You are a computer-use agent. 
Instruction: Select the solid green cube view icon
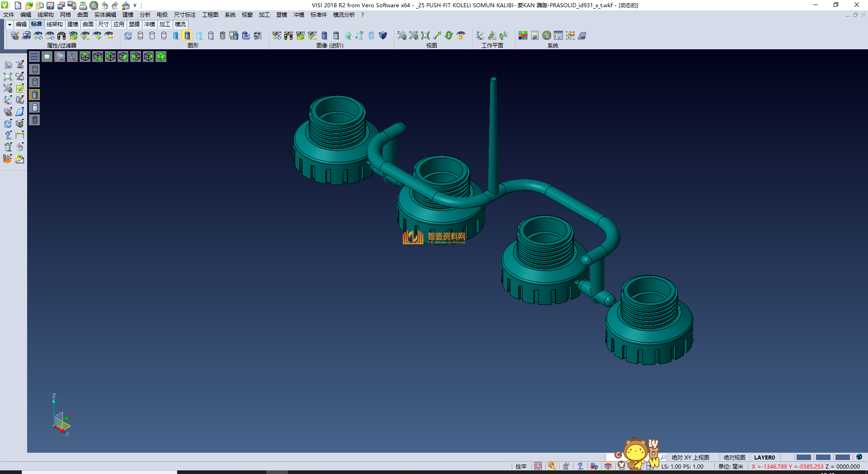click(x=161, y=57)
